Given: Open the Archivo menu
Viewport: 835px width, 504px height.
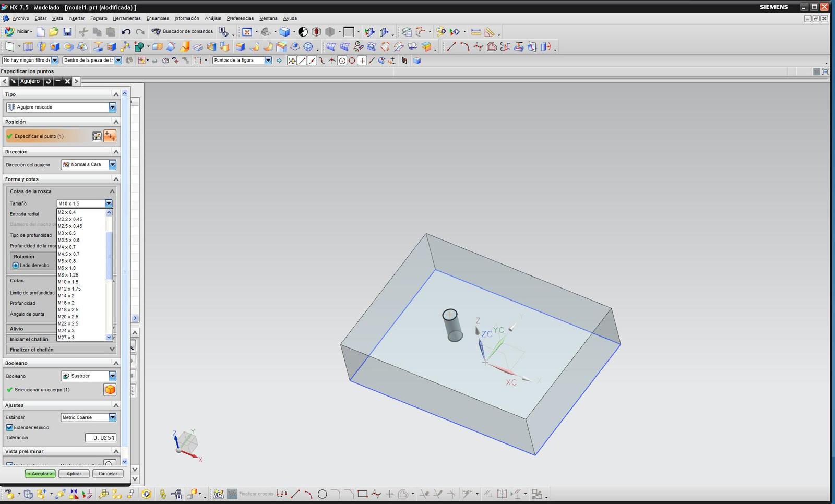Looking at the screenshot, I should click(x=21, y=18).
